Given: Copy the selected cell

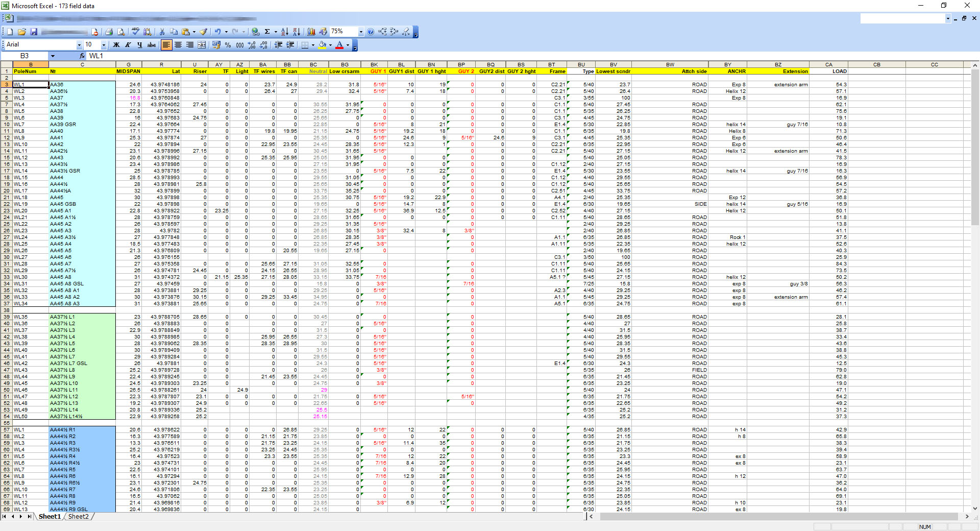Looking at the screenshot, I should [174, 32].
